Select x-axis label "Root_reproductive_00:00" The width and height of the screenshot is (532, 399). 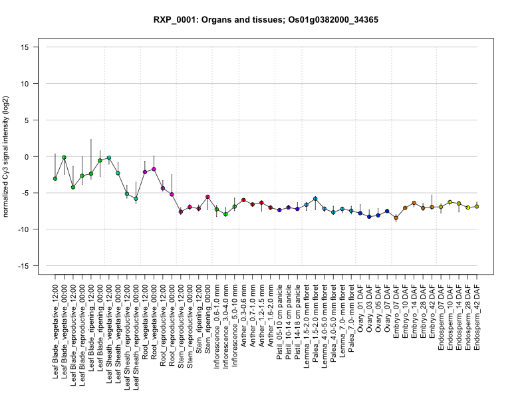[172, 326]
